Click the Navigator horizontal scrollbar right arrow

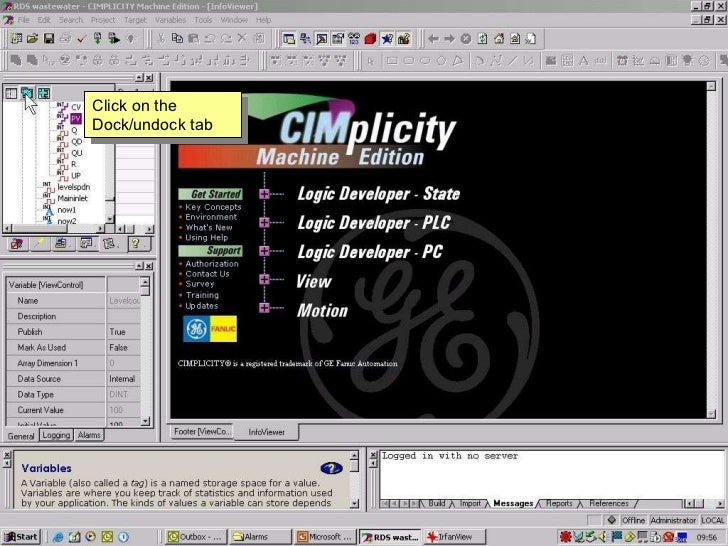(100, 229)
